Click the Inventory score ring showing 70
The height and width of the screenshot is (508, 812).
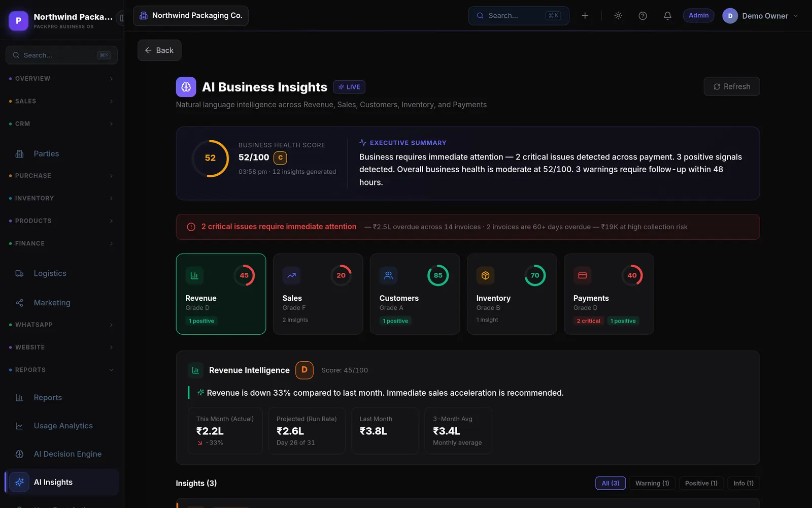(535, 275)
